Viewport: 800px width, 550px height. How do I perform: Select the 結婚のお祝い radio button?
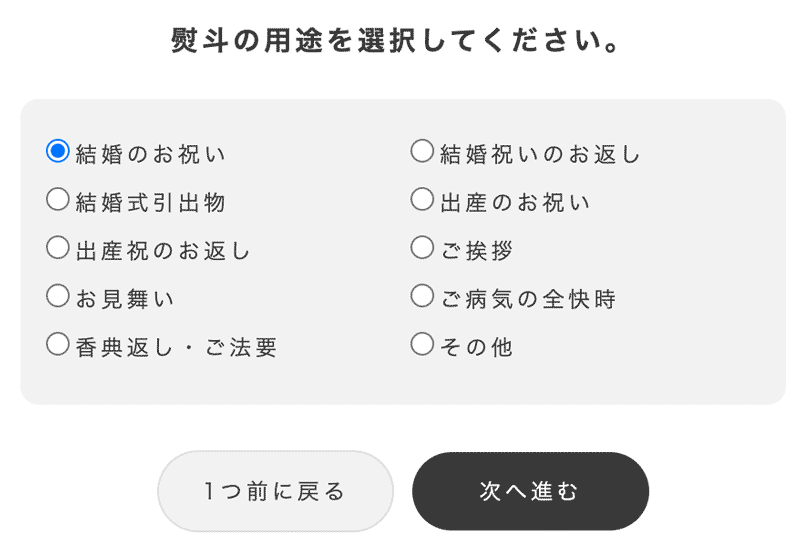click(x=58, y=152)
